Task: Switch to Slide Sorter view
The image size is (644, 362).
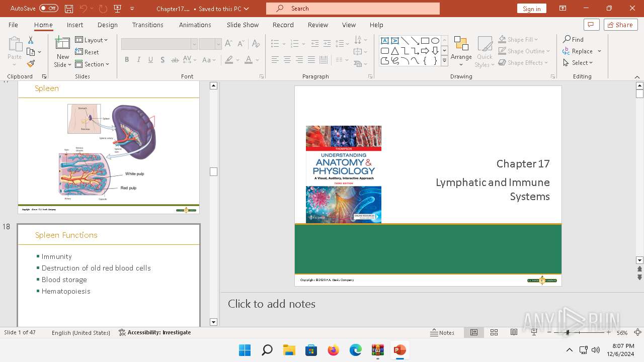Action: pyautogui.click(x=494, y=332)
